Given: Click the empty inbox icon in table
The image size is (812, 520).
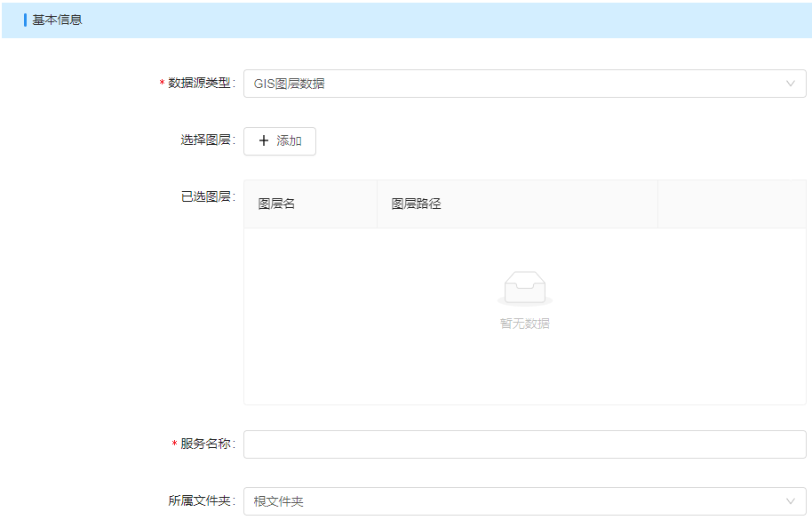Looking at the screenshot, I should click(524, 290).
